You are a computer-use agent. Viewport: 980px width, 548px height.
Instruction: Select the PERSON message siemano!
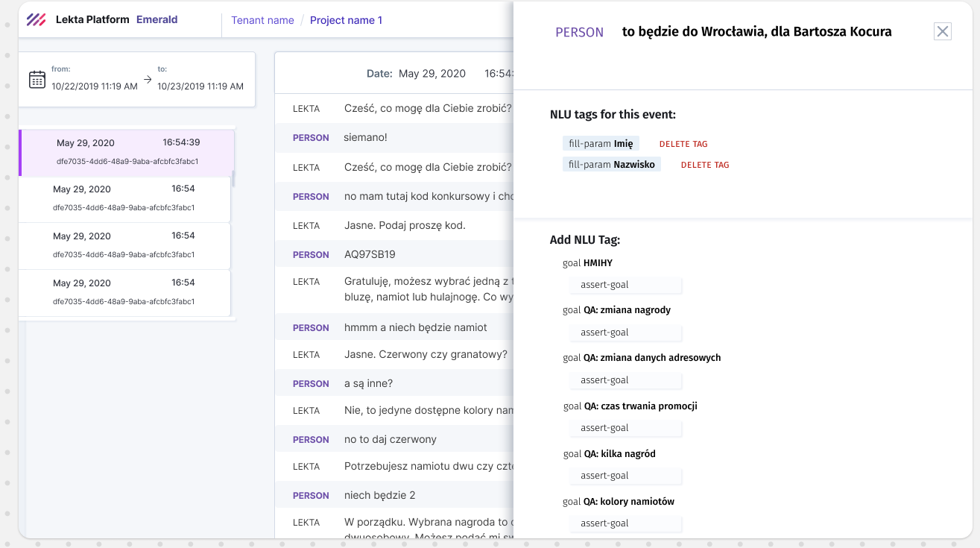(393, 137)
